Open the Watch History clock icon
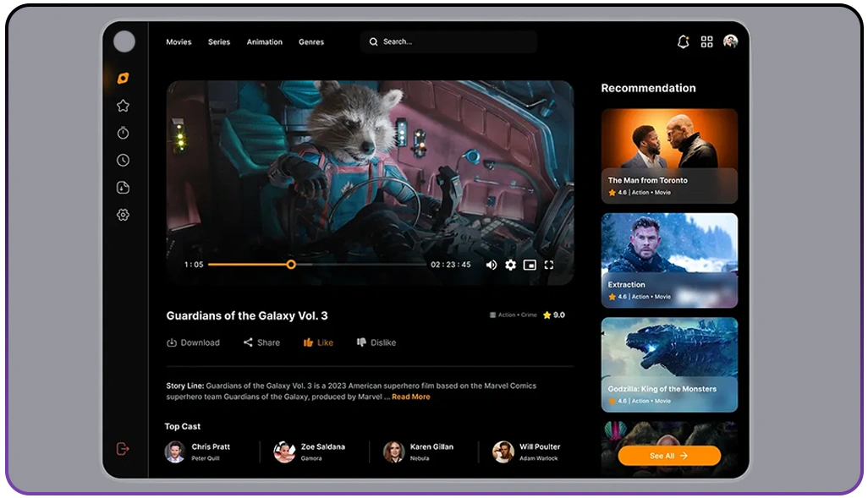The image size is (868, 498). (x=123, y=160)
